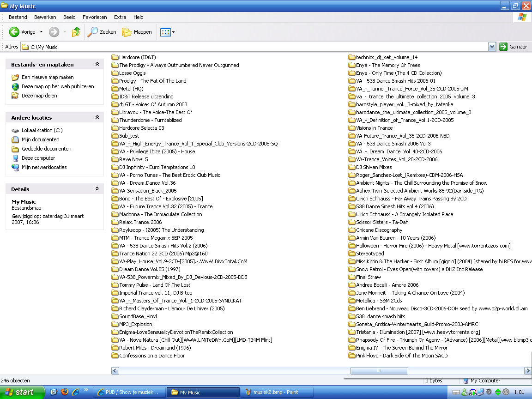Select the Losse Ogg's folder icon
This screenshot has height=399, width=532.
pos(115,73)
